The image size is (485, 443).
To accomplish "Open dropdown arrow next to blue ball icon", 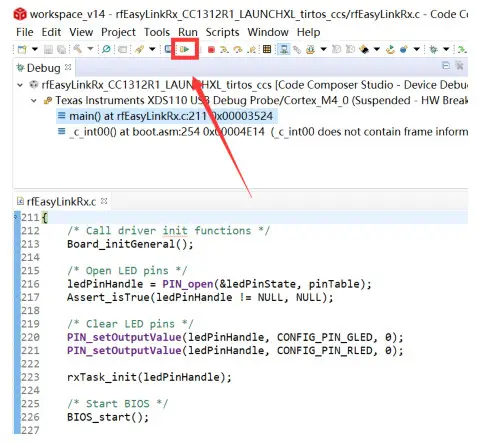I will click(417, 49).
